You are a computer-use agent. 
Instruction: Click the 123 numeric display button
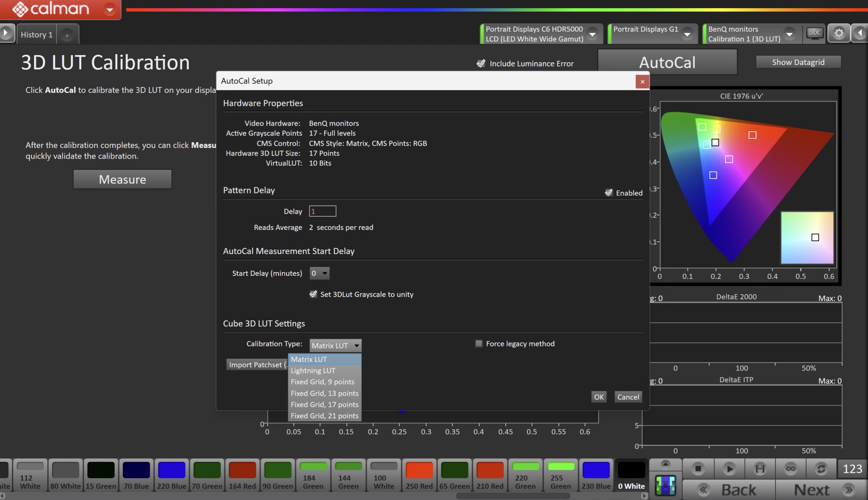pos(852,469)
